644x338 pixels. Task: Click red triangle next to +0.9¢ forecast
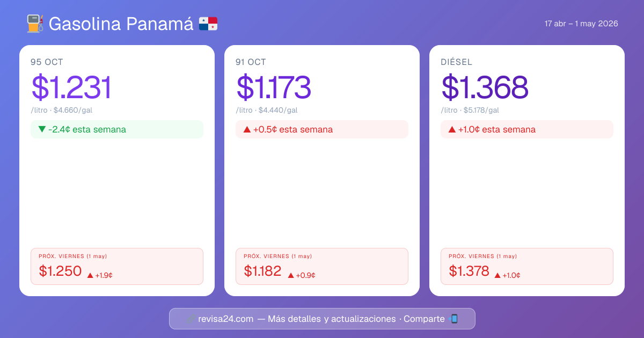click(x=291, y=275)
